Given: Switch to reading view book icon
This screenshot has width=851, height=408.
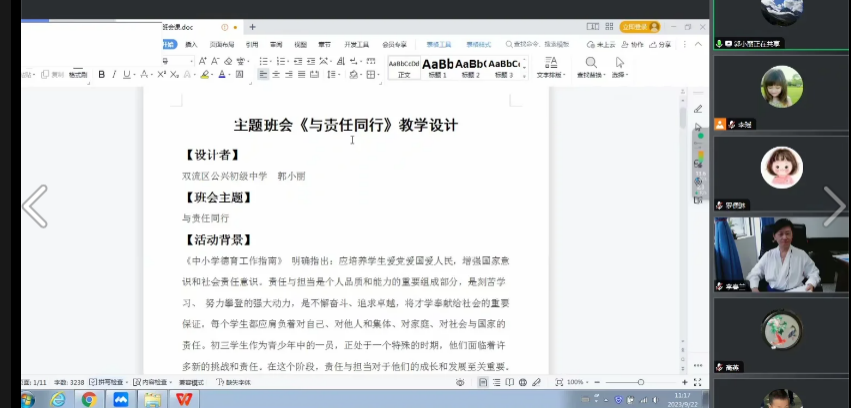Looking at the screenshot, I should pyautogui.click(x=510, y=382).
